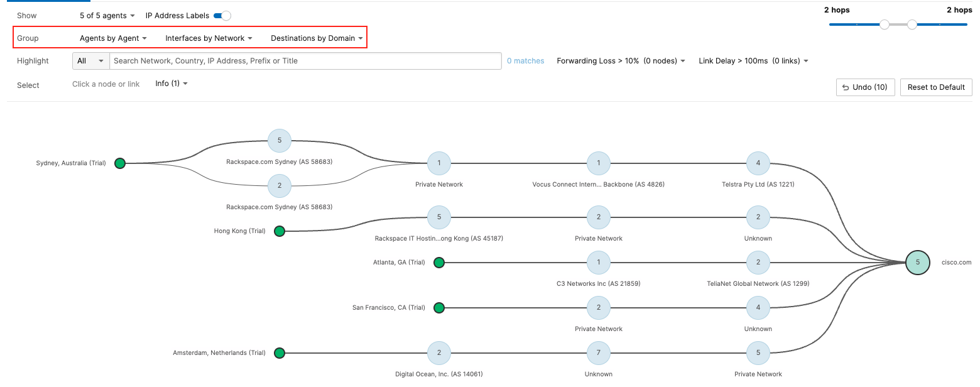Click the cisco.com destination node

[917, 262]
